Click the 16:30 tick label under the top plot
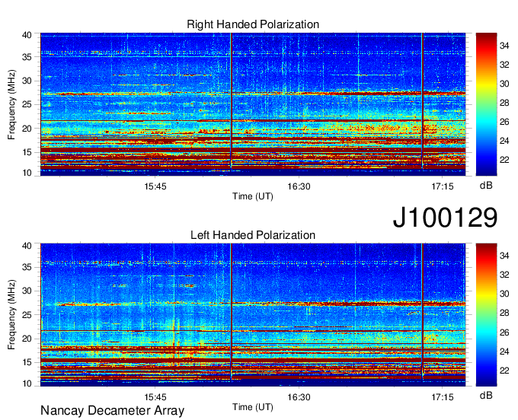518x420 pixels. (x=299, y=186)
